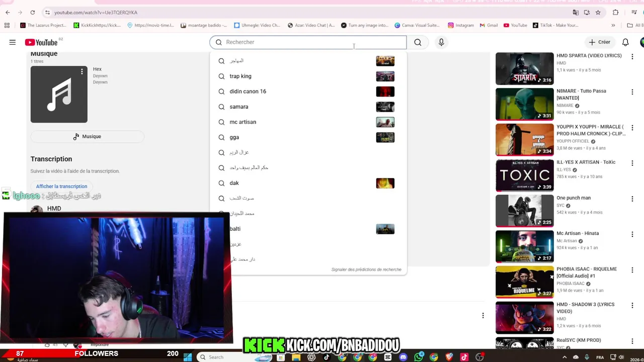Viewport: 644px width, 362px height.
Task: Select the 'trap king' search suggestion
Action: 308,76
